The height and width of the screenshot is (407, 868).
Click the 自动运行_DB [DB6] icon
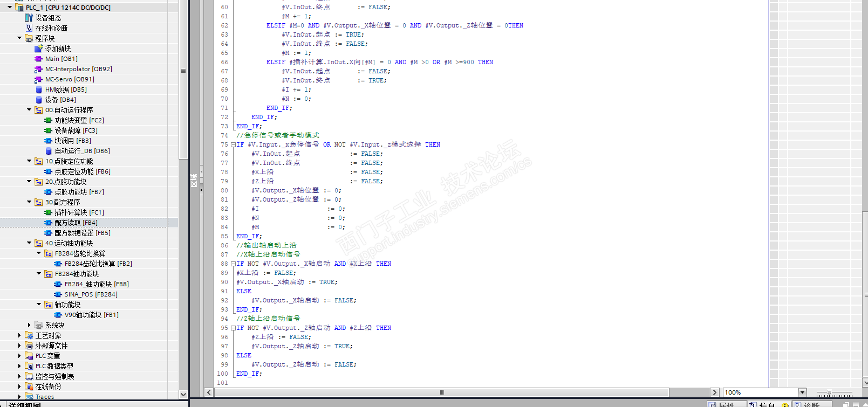49,151
